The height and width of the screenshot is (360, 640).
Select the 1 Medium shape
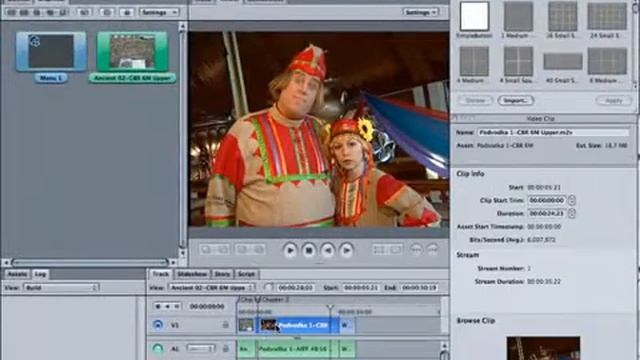pos(518,16)
